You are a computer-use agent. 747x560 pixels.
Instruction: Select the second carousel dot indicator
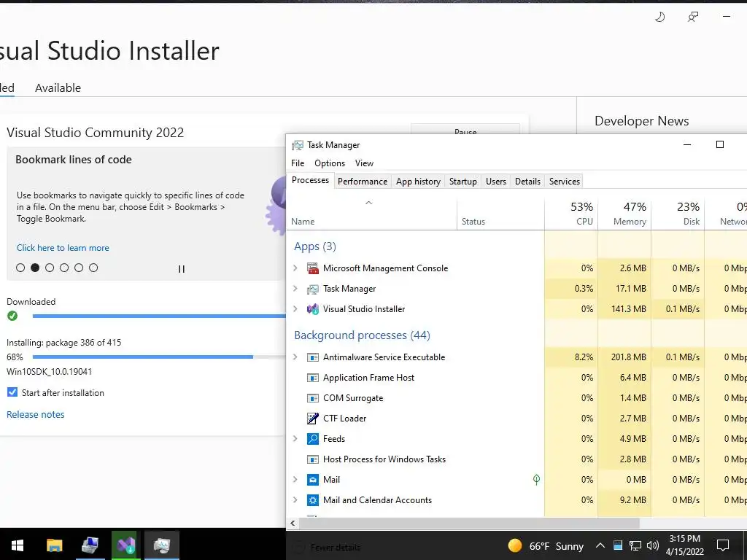35,268
